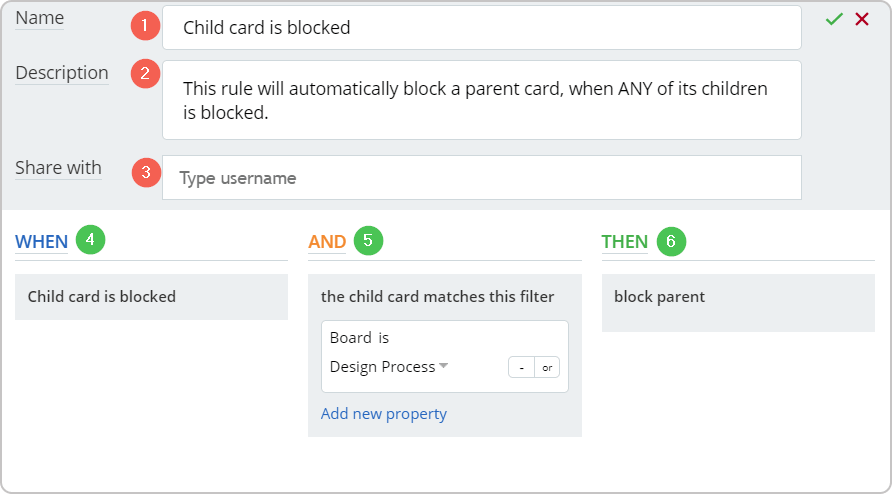Confirm rule with green checkmark icon
Screen dimensions: 892x494
[834, 19]
